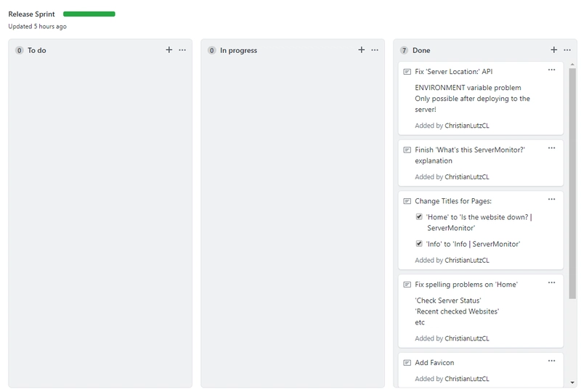
Task: Click note icon on 'Finish What's this ServerMonitor' card
Action: point(407,150)
